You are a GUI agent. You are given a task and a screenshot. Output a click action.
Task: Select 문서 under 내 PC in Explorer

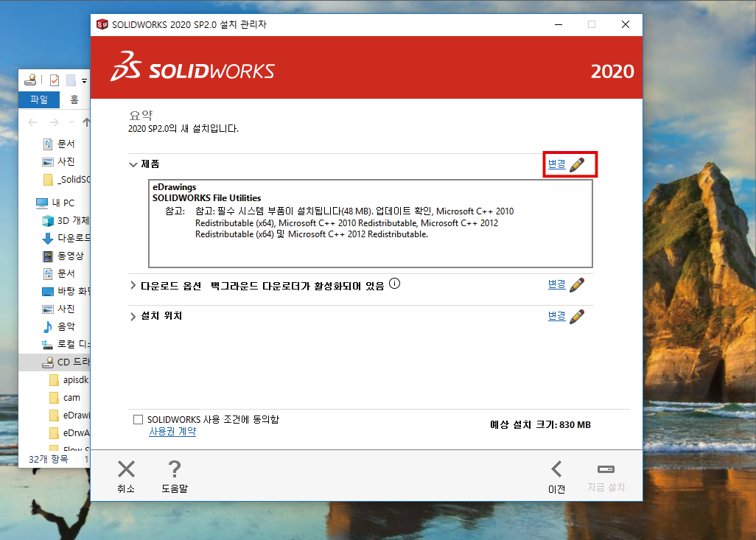pyautogui.click(x=59, y=274)
